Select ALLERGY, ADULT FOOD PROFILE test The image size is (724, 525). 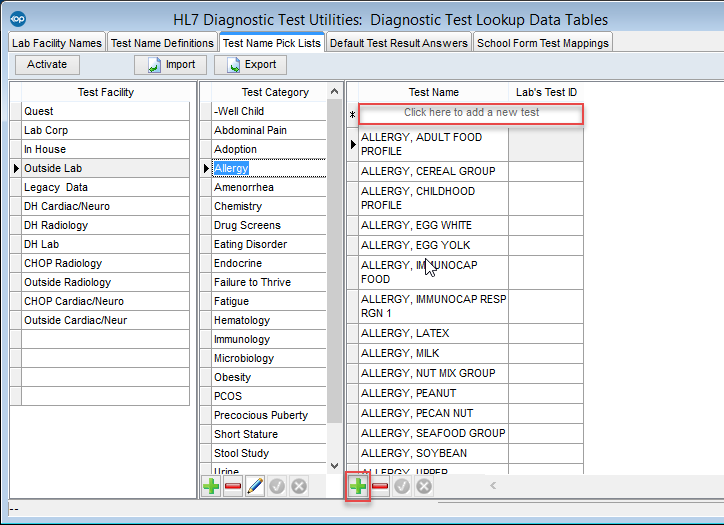(x=433, y=144)
